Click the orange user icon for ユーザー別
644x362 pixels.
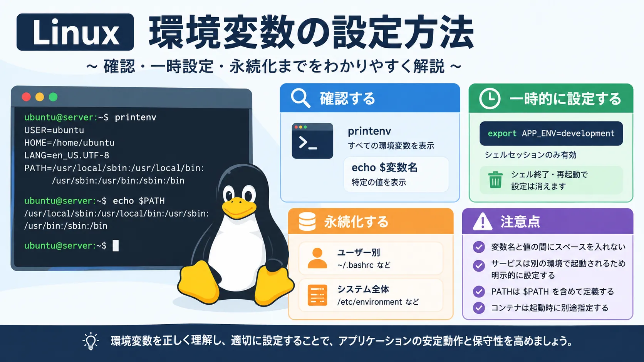click(x=317, y=258)
